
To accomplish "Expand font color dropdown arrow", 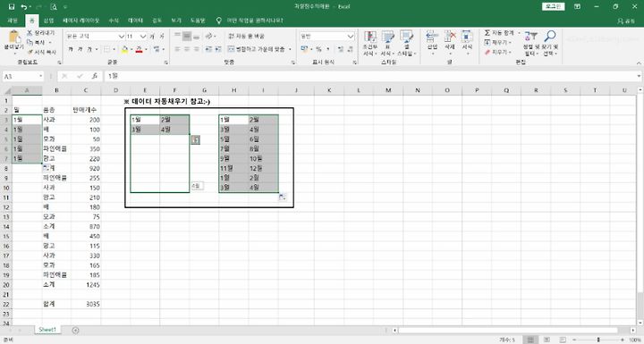I will tap(146, 49).
